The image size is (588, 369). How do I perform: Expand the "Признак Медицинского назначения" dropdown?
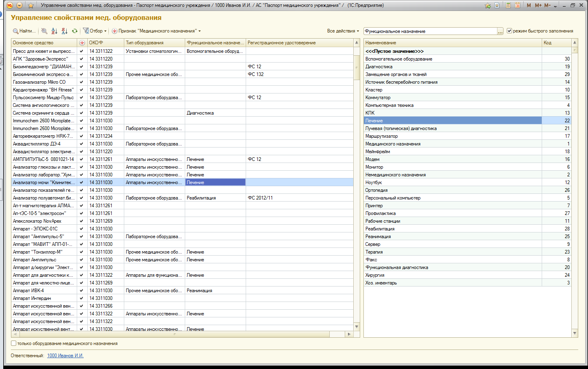click(156, 31)
